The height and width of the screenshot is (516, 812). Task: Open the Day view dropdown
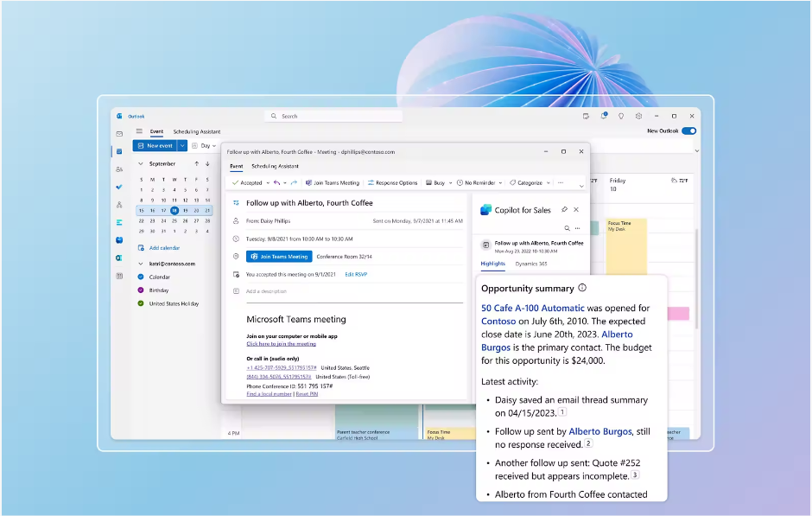click(204, 146)
